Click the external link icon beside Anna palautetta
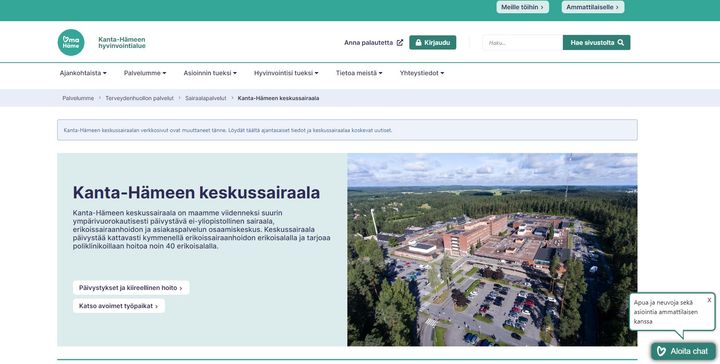720x364 pixels. tap(400, 43)
